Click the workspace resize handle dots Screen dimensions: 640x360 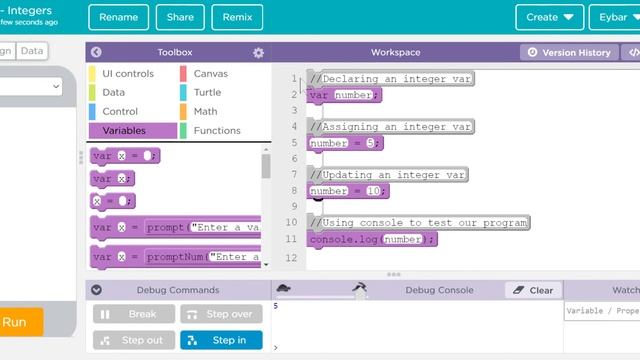(x=394, y=274)
